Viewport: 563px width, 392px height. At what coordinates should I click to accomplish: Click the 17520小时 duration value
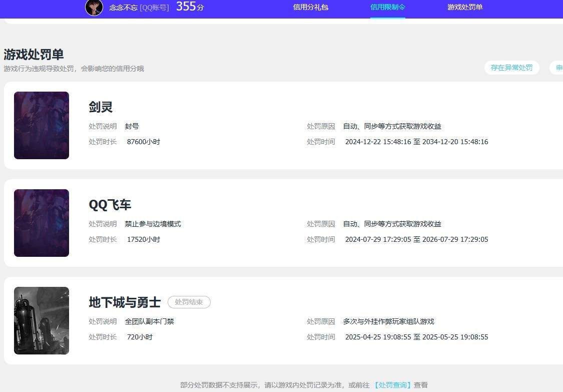(144, 239)
